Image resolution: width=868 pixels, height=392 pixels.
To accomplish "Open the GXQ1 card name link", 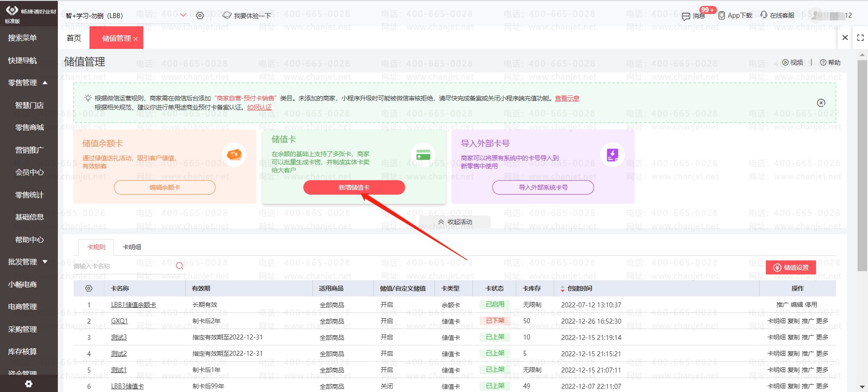I will 119,321.
